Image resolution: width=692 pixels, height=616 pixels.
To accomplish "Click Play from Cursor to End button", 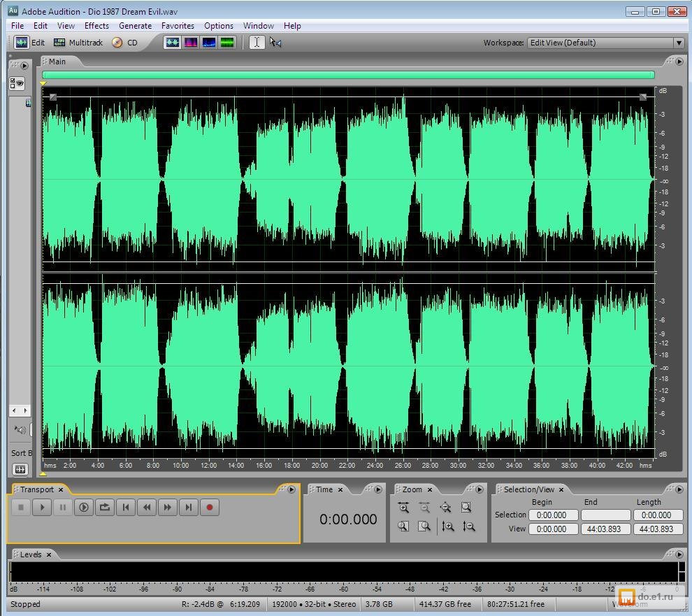I will coord(84,508).
